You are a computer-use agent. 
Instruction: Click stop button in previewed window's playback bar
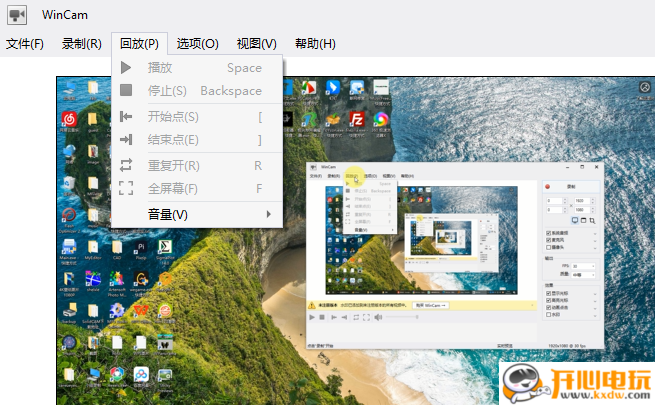coord(322,317)
